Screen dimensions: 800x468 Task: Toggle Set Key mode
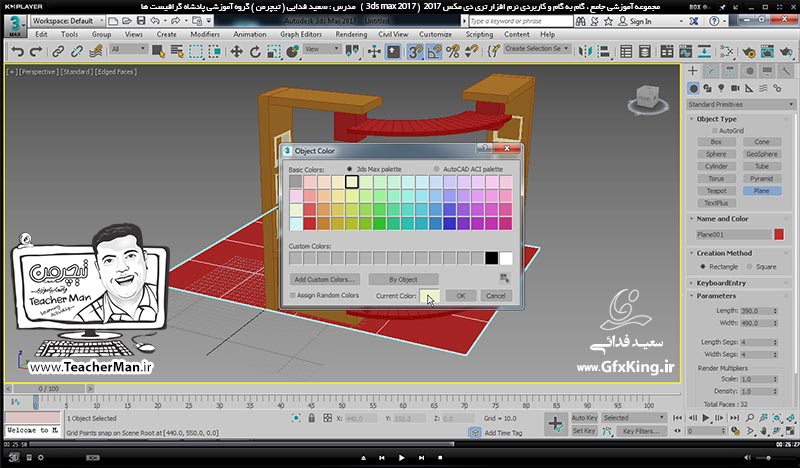(x=584, y=431)
